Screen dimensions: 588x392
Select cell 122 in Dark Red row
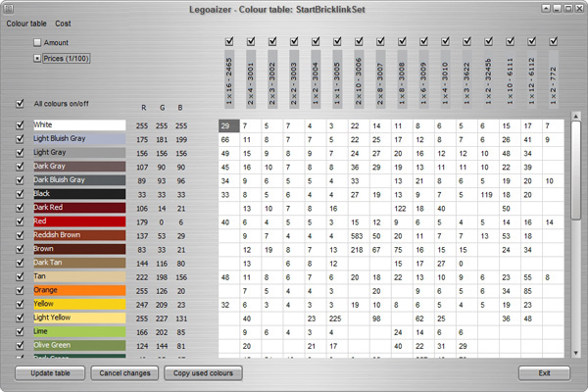[x=402, y=209]
